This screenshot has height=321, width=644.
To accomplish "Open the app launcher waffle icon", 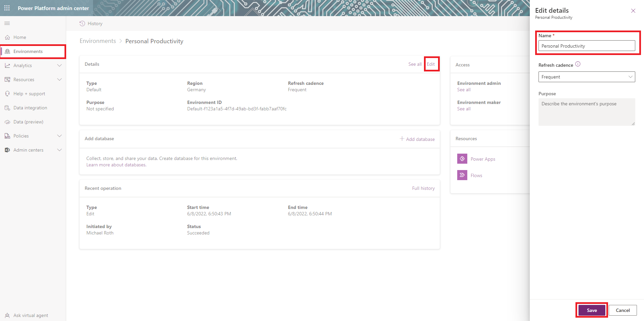I will point(7,8).
